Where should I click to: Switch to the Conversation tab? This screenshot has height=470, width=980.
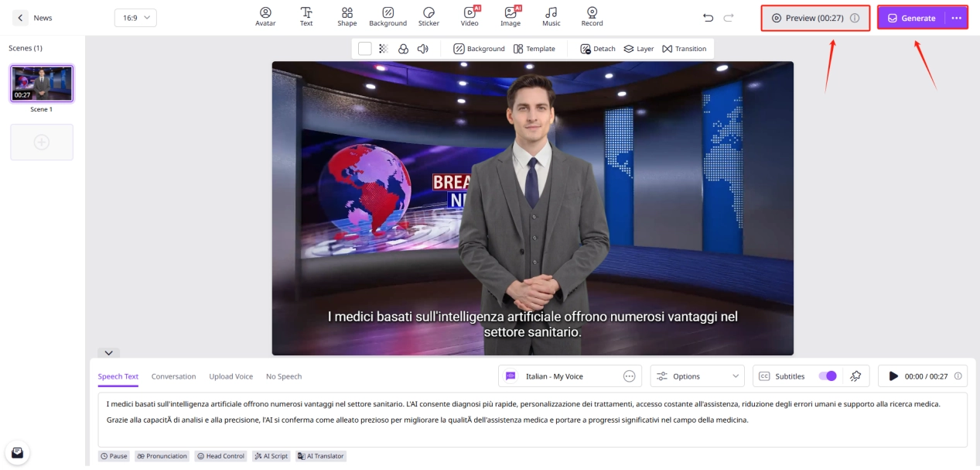(173, 376)
